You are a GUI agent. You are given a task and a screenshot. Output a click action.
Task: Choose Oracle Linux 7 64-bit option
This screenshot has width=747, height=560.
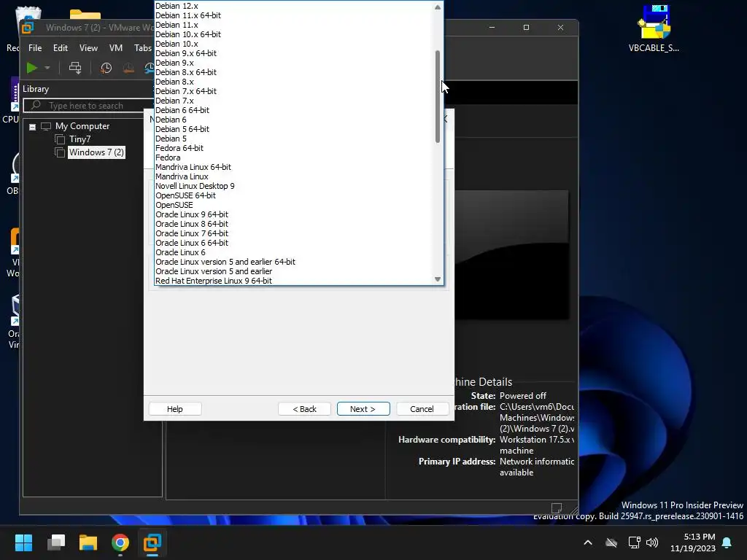click(192, 233)
